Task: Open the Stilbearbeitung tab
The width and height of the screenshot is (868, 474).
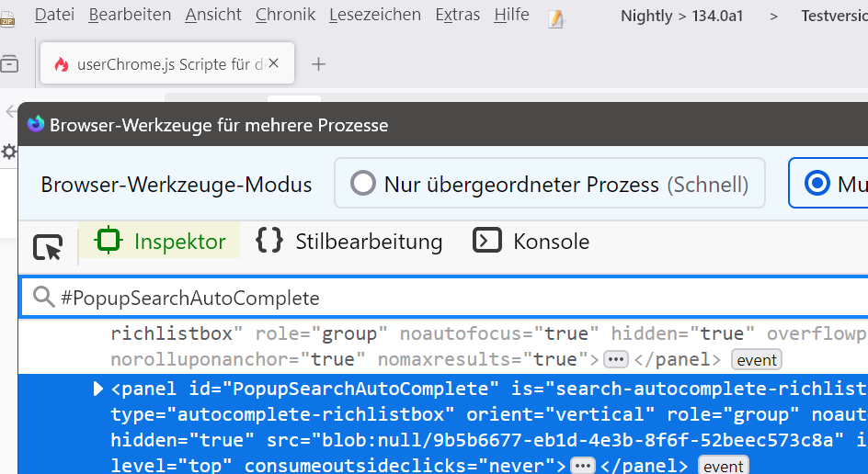Action: [349, 242]
